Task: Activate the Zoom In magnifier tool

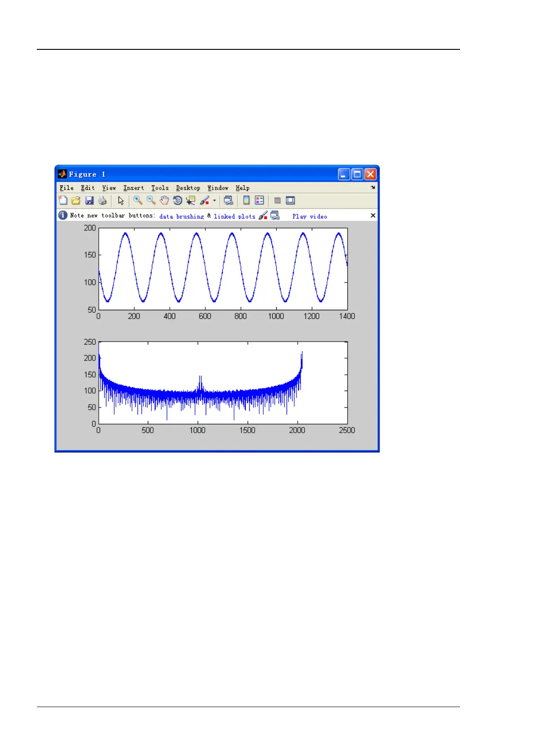Action: (x=137, y=201)
